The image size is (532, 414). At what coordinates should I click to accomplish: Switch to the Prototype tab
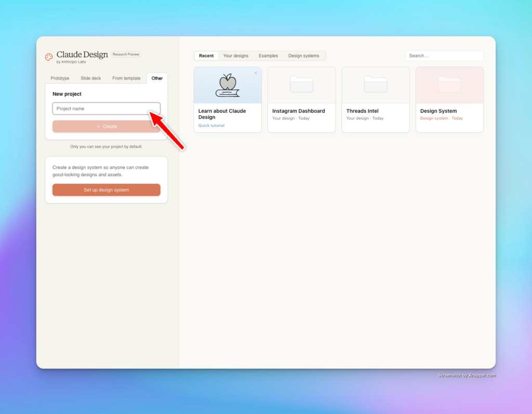(60, 78)
